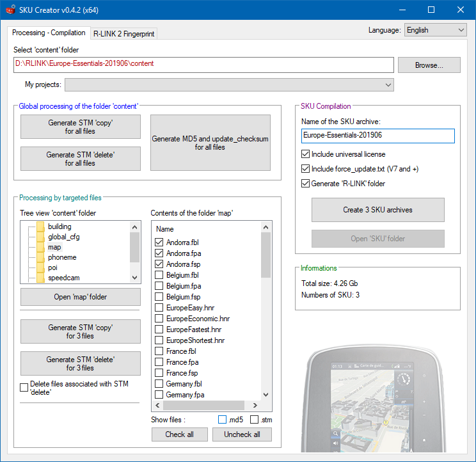
Task: Select the speedcam folder in tree view
Action: [63, 278]
